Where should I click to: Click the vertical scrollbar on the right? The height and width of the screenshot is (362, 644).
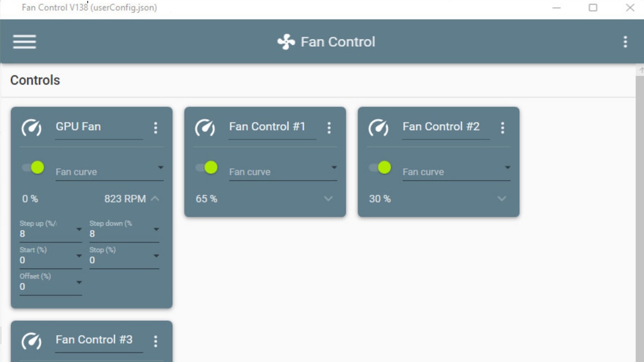click(x=640, y=217)
